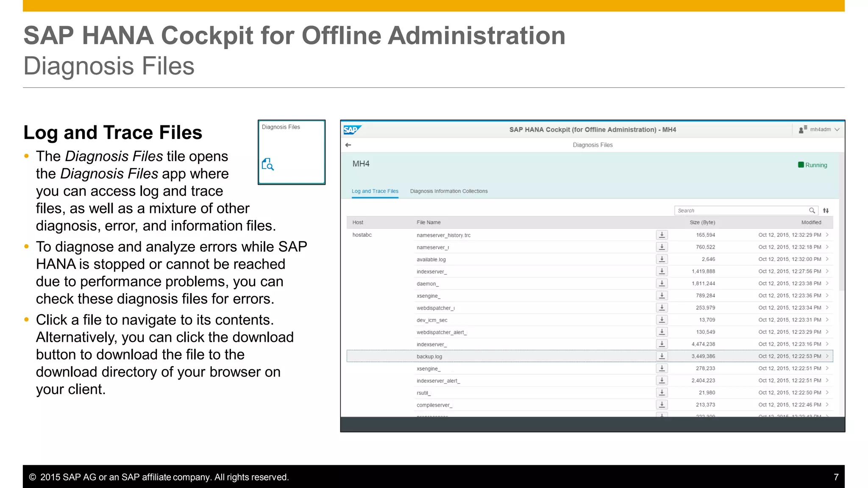Expand webdispatcher_alert_ row chevron
Image resolution: width=868 pixels, height=488 pixels.
pyautogui.click(x=827, y=332)
